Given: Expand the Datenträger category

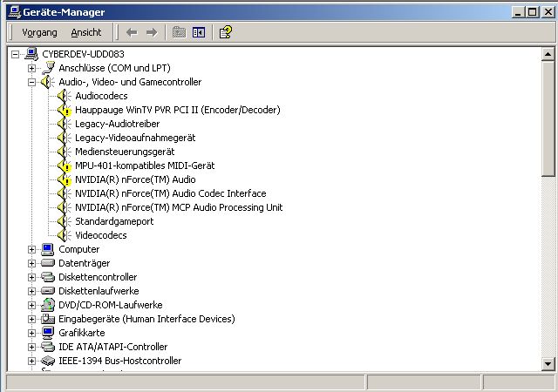Looking at the screenshot, I should [x=31, y=264].
